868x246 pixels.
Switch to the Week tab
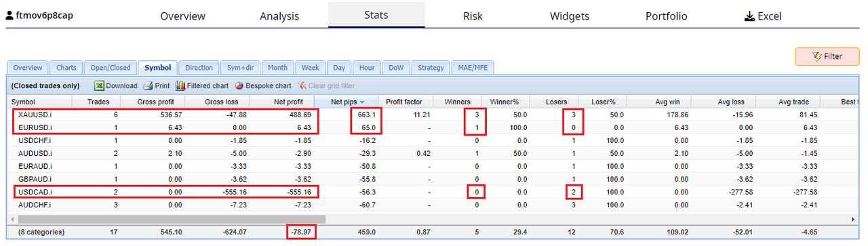pyautogui.click(x=311, y=68)
